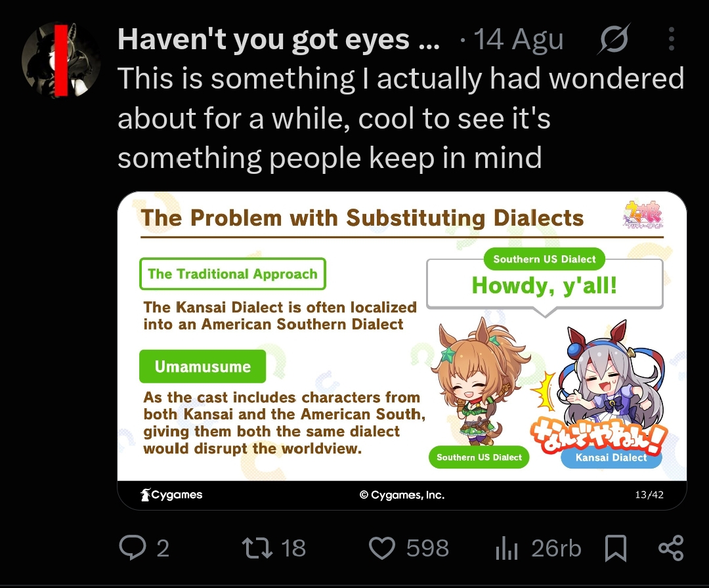This screenshot has height=588, width=709.
Task: Click the 18 reposts count
Action: tap(293, 548)
